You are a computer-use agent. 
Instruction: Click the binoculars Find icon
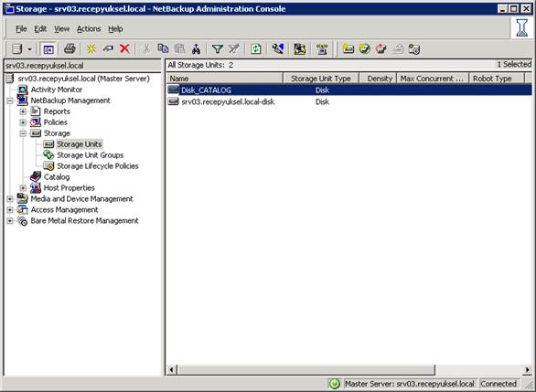coord(197,49)
